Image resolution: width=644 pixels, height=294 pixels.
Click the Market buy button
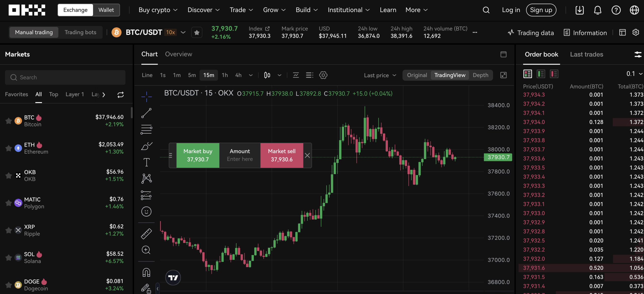pos(197,155)
